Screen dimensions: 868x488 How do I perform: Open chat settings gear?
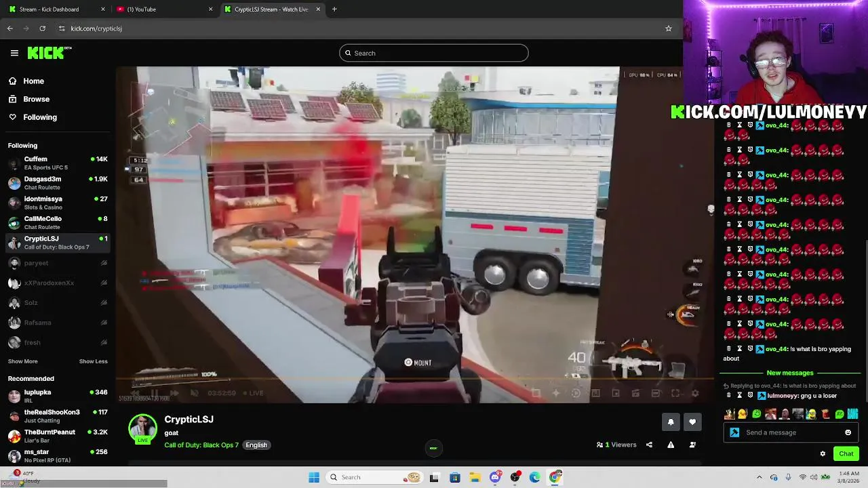click(823, 453)
